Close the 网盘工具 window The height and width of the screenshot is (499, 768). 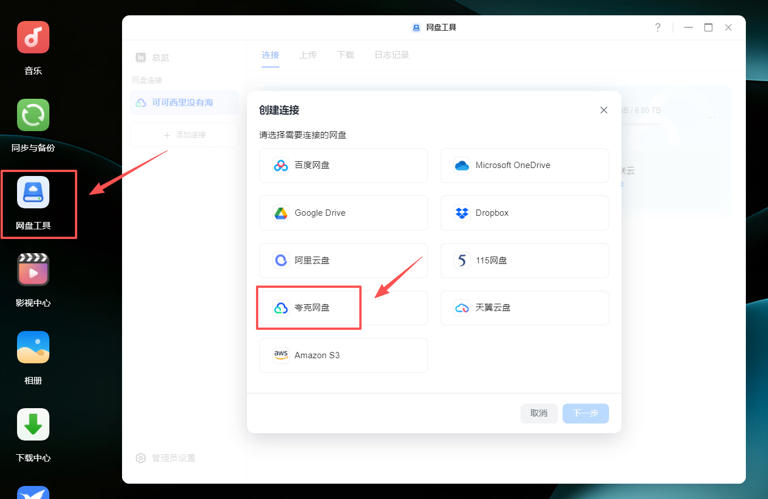tap(728, 27)
